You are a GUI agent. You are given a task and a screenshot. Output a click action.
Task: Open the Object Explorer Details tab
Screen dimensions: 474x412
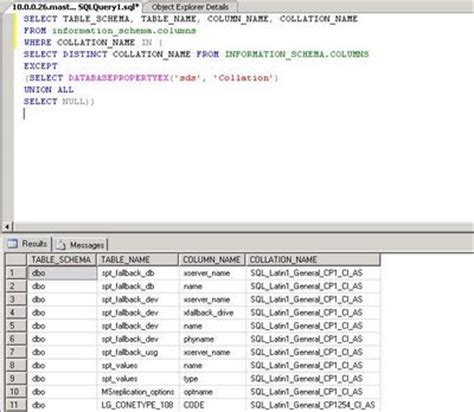coord(190,7)
